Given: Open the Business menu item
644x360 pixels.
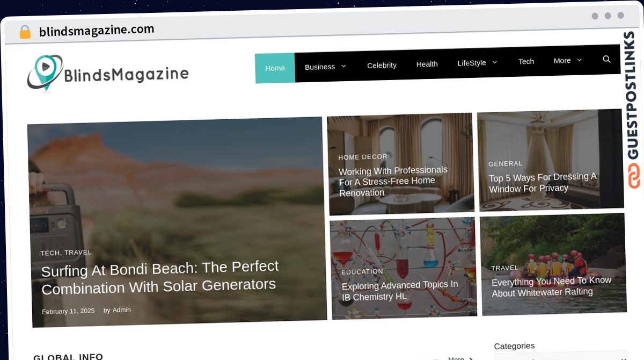Looking at the screenshot, I should coord(320,67).
